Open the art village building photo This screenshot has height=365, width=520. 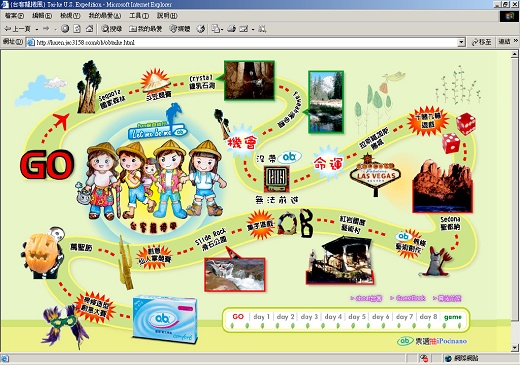[x=340, y=260]
